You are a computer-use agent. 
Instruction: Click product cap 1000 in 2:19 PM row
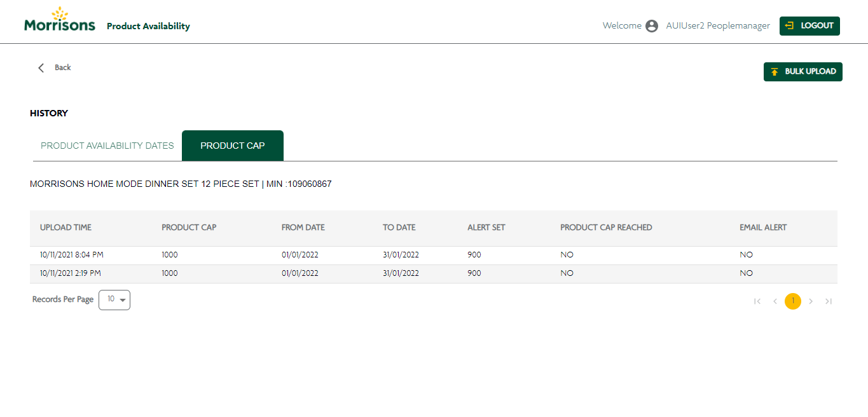coord(170,273)
